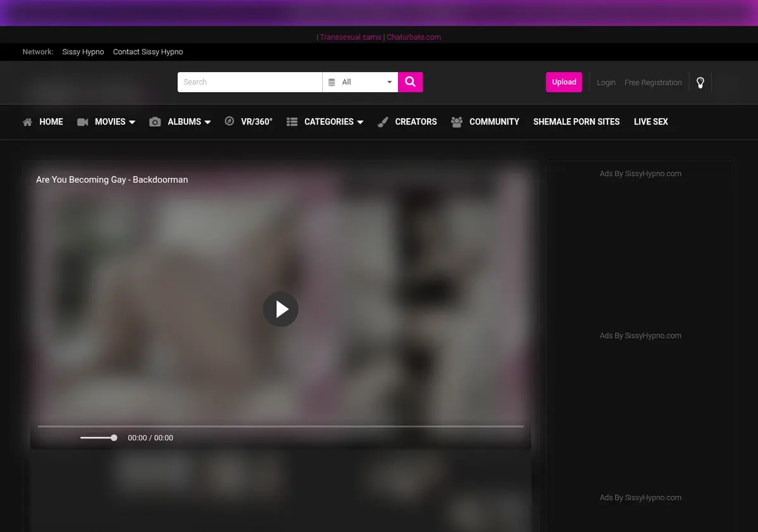Expand the Categories menu arrow
Viewport: 758px width, 532px height.
360,122
